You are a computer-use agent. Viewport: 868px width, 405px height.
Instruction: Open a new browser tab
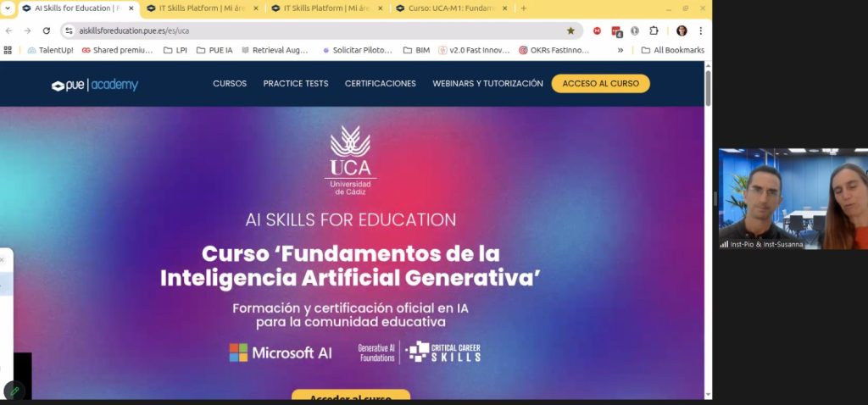click(523, 8)
